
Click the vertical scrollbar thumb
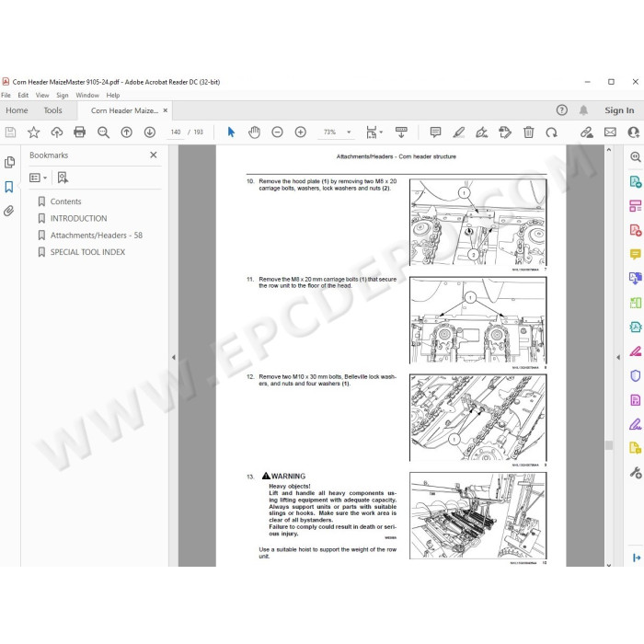point(609,445)
